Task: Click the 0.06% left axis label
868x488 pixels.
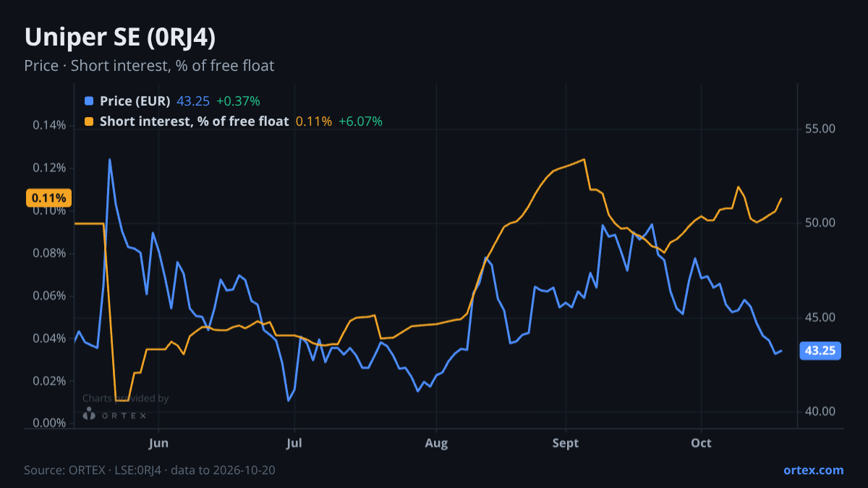Action: coord(49,296)
